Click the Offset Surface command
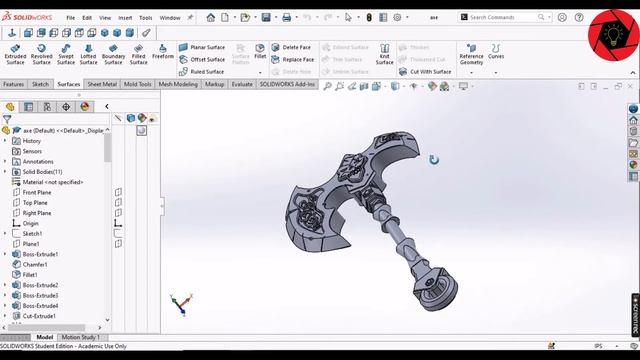This screenshot has width=640, height=360. coord(202,60)
